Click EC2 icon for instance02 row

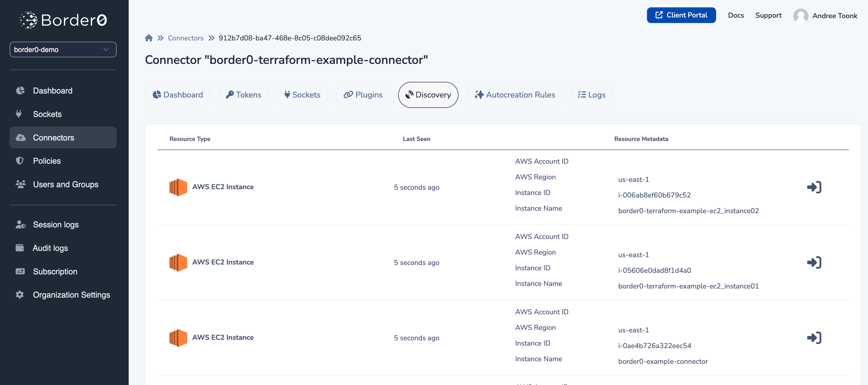coord(178,187)
